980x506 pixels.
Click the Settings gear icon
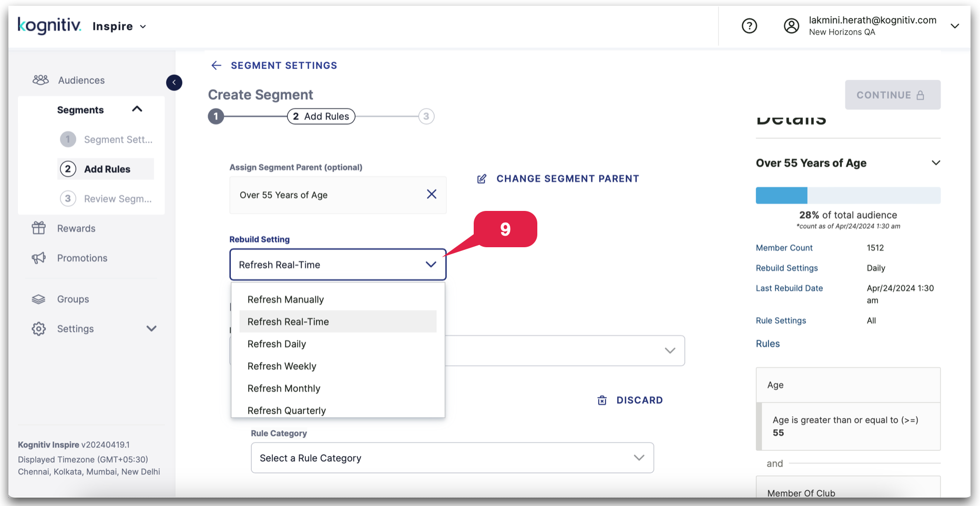pos(39,329)
